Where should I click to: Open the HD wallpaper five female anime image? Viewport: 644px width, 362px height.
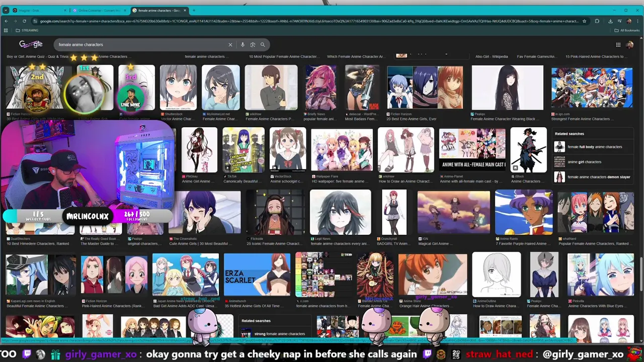pos(342,150)
